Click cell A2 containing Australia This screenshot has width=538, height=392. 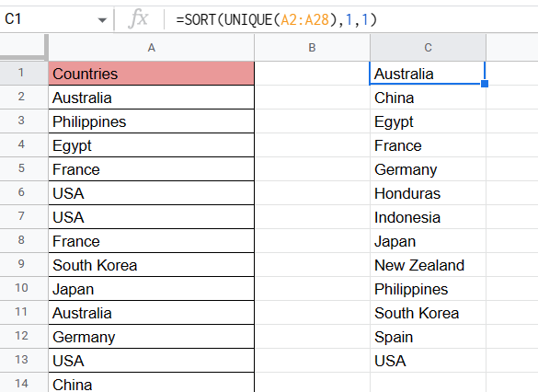(x=152, y=98)
